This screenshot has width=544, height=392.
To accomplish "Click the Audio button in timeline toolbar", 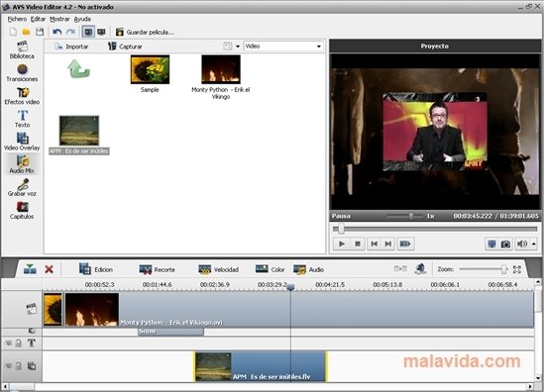I will click(308, 269).
